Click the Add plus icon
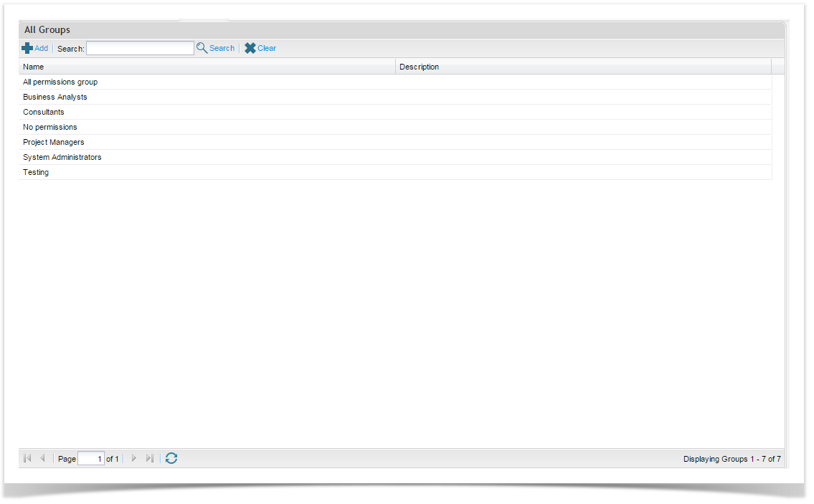This screenshot has height=504, width=814. (x=27, y=48)
